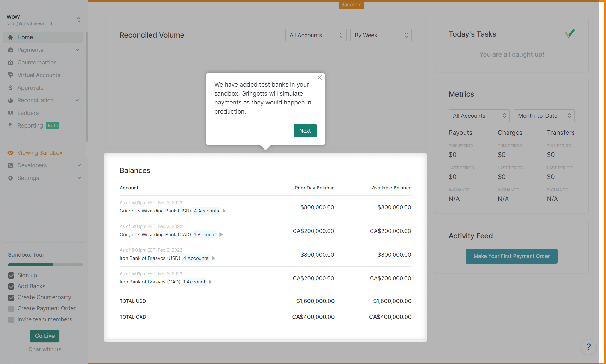Viewport: 606px width, 364px height.
Task: Click TOTAL USD available balance $1,600,000.00
Action: 392,301
